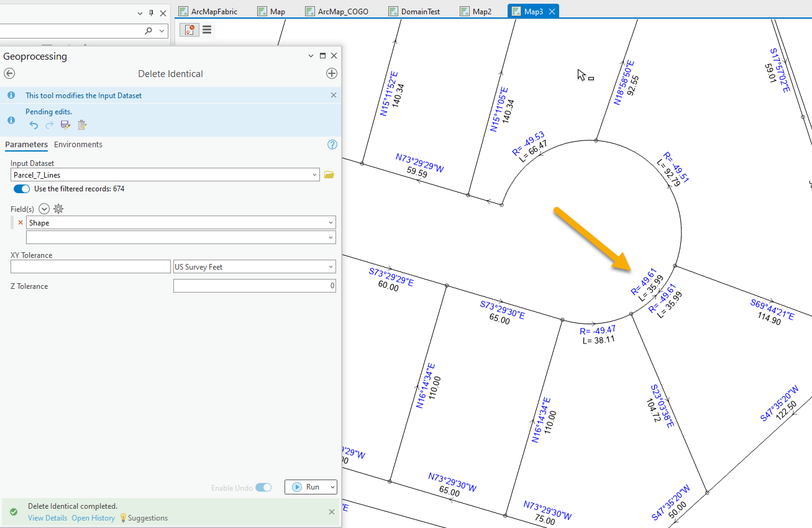Run the Delete Identical tool

pyautogui.click(x=309, y=487)
